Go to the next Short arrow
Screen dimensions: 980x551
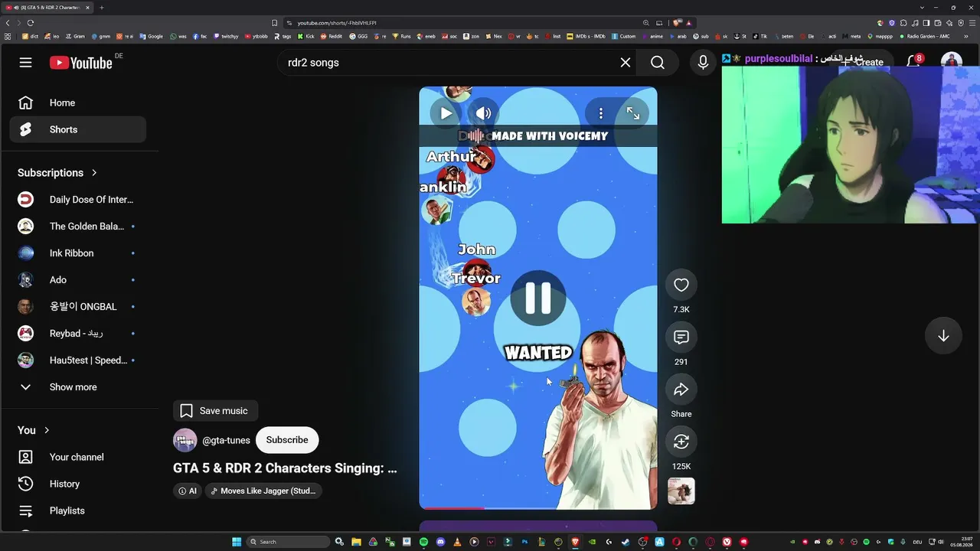tap(943, 336)
